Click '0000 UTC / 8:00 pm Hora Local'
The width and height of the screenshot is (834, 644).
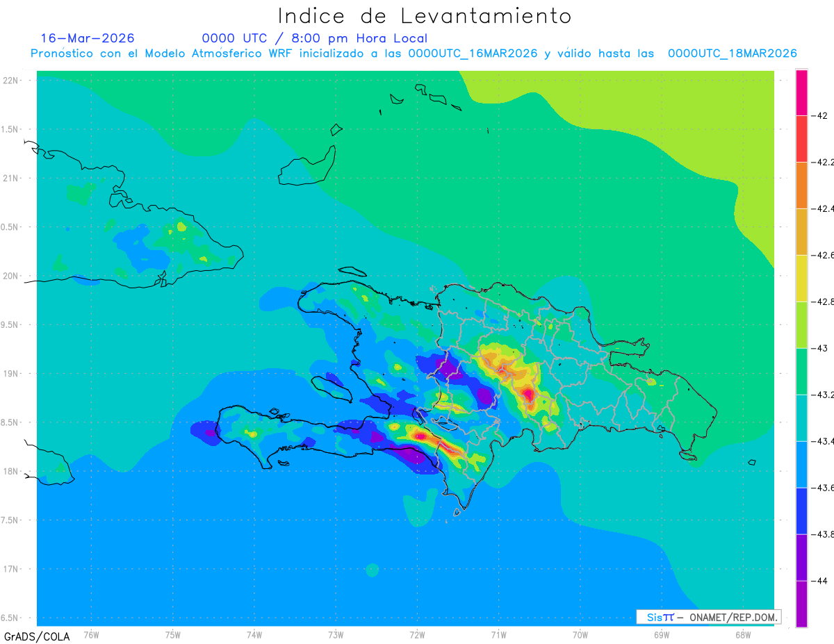[x=315, y=39]
